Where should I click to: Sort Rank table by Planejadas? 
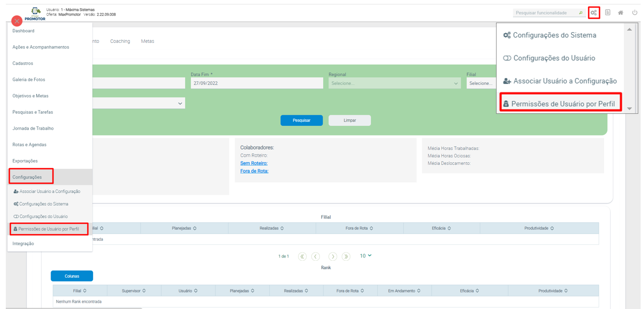pos(242,291)
